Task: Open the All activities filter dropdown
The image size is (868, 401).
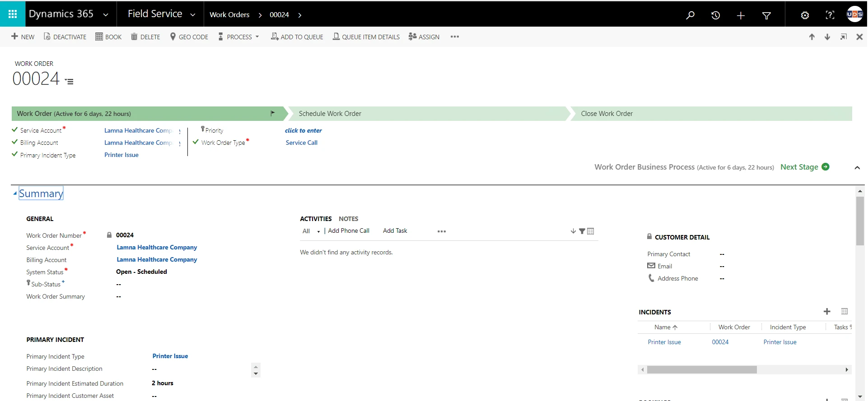Action: (311, 231)
